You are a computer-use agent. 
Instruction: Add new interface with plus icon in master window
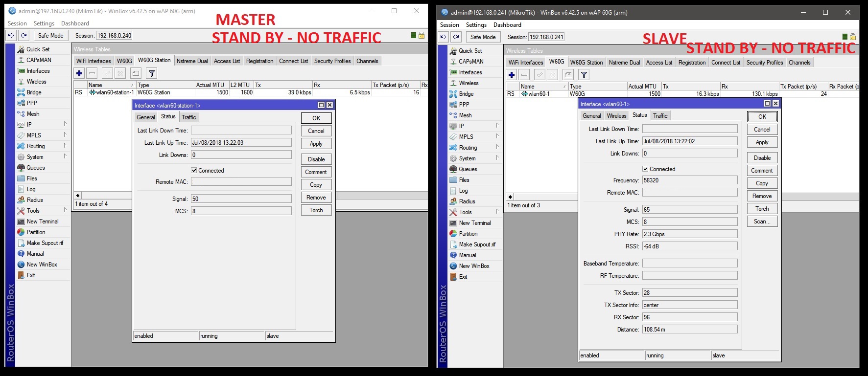click(x=79, y=73)
